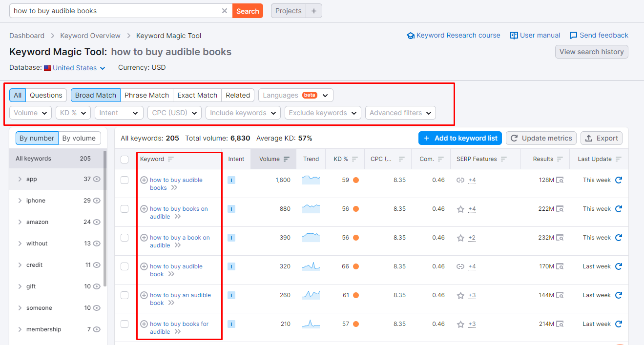This screenshot has height=345, width=644.
Task: Open the KD % filter dropdown
Action: tap(73, 113)
